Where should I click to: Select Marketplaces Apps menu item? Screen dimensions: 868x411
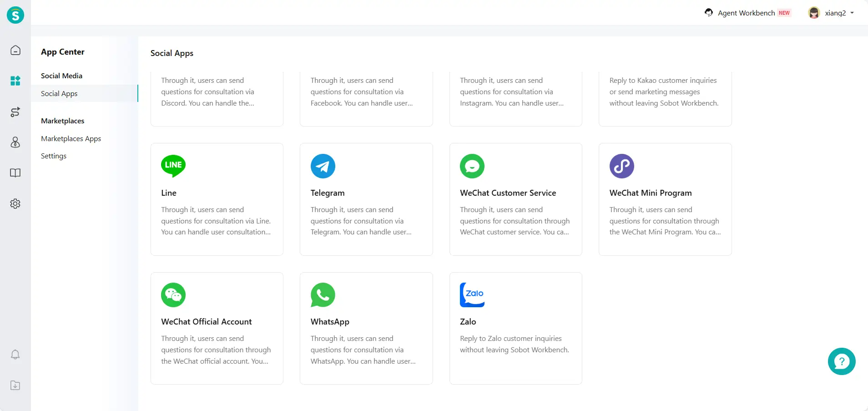click(x=71, y=138)
